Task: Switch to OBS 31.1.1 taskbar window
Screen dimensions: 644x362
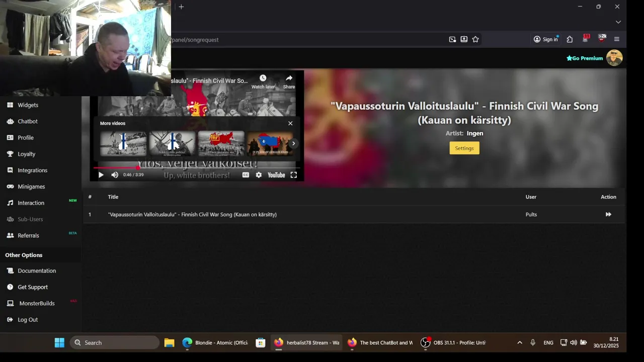Action: coord(453,342)
